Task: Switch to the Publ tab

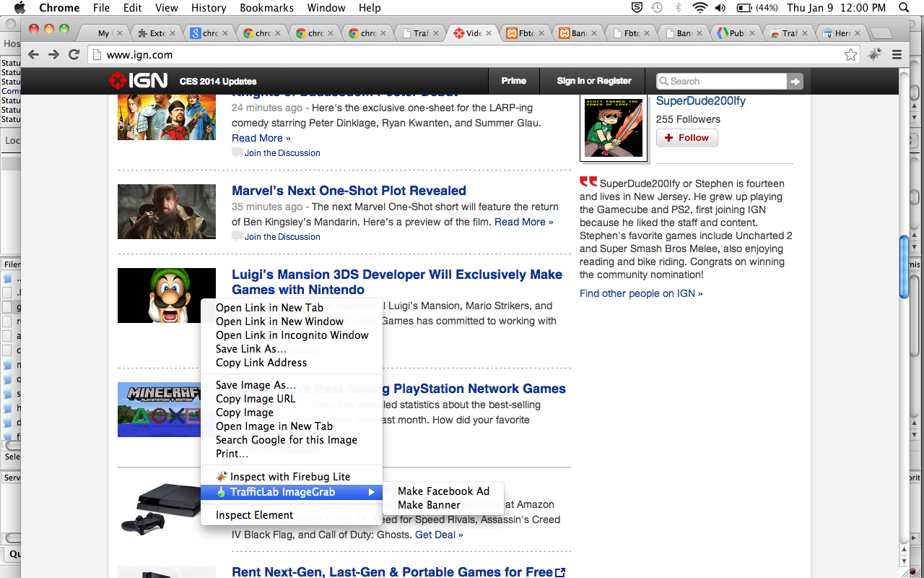Action: click(x=736, y=33)
